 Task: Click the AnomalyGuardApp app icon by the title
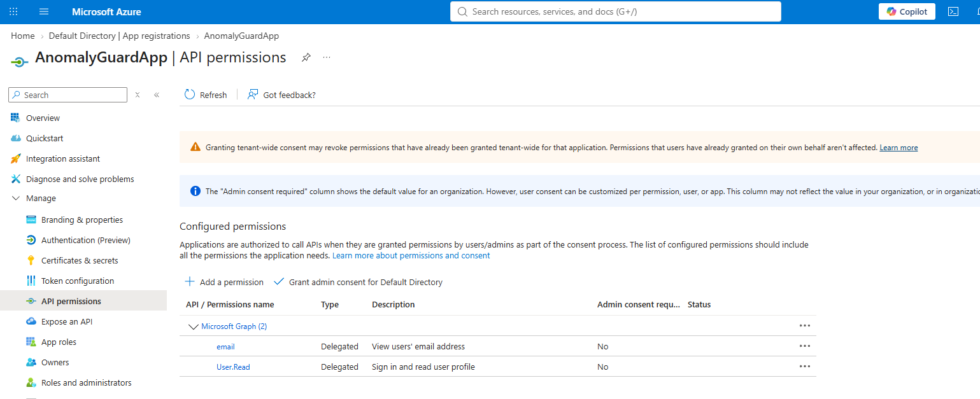20,61
